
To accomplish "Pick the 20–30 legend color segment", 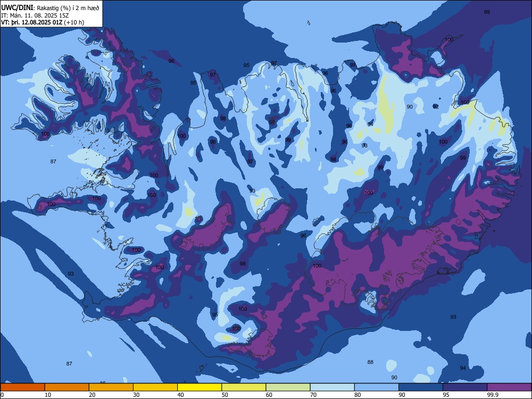I will point(111,387).
